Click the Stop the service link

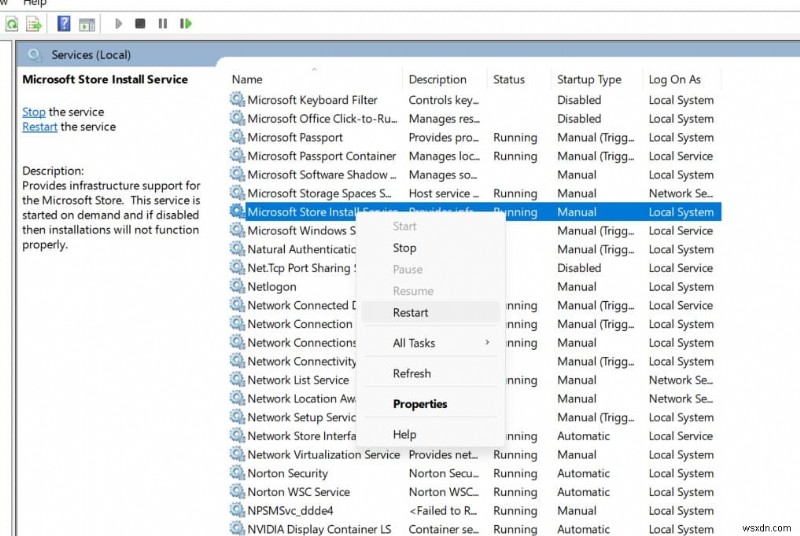34,112
